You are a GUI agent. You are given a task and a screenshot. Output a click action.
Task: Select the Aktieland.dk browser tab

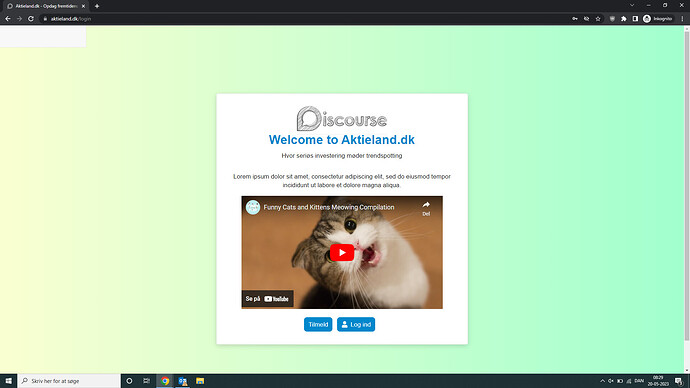(x=46, y=6)
